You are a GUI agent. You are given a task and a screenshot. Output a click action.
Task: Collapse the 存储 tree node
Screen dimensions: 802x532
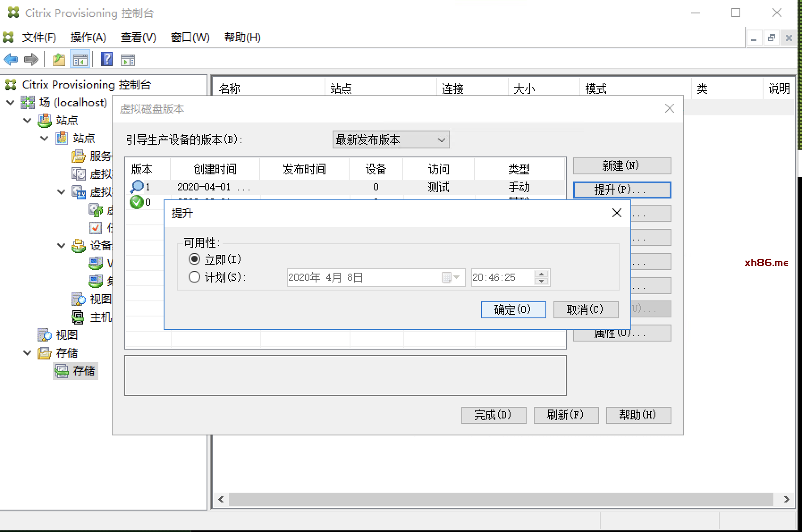click(27, 353)
